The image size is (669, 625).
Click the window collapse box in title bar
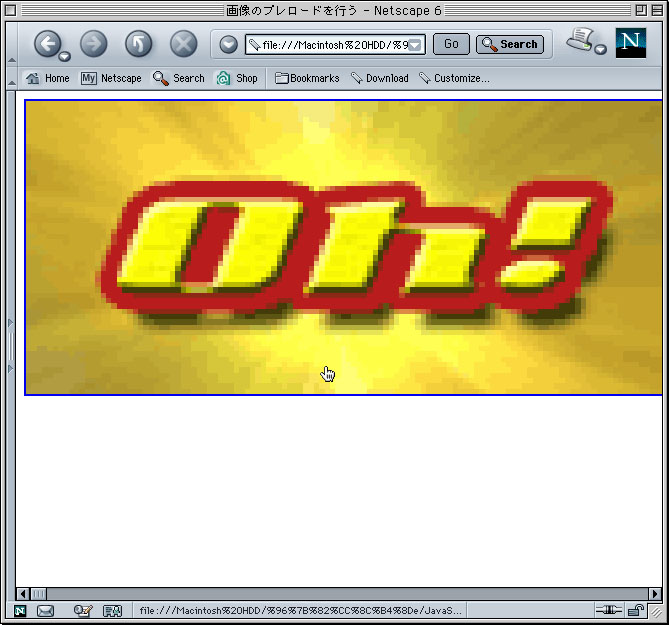[657, 10]
